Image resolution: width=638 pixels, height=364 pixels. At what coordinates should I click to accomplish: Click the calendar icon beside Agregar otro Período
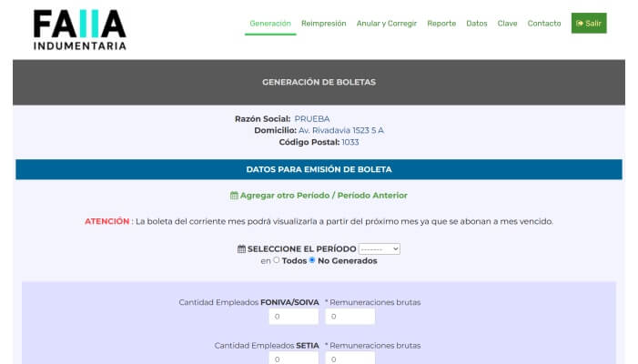[x=234, y=196]
